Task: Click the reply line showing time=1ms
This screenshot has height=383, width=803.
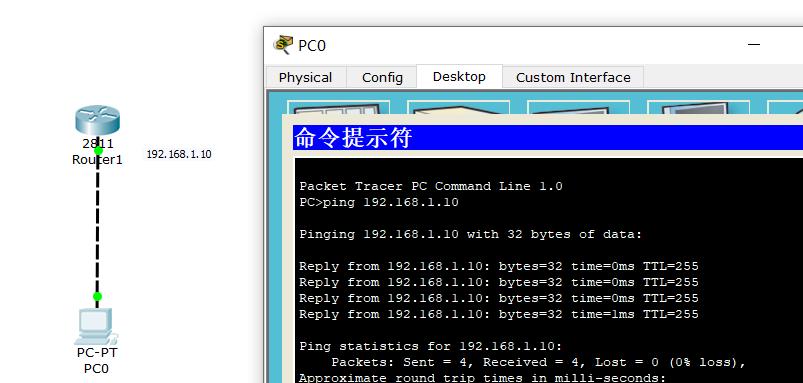Action: (499, 314)
